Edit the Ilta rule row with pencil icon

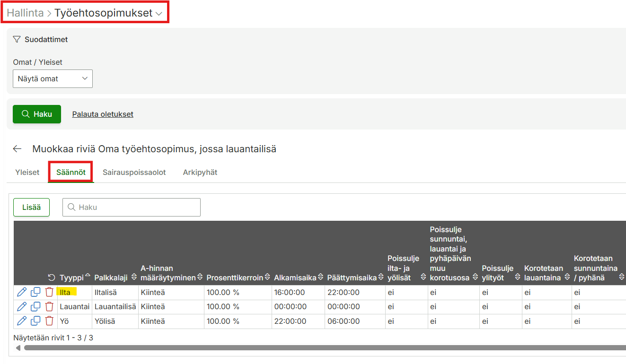tap(21, 292)
